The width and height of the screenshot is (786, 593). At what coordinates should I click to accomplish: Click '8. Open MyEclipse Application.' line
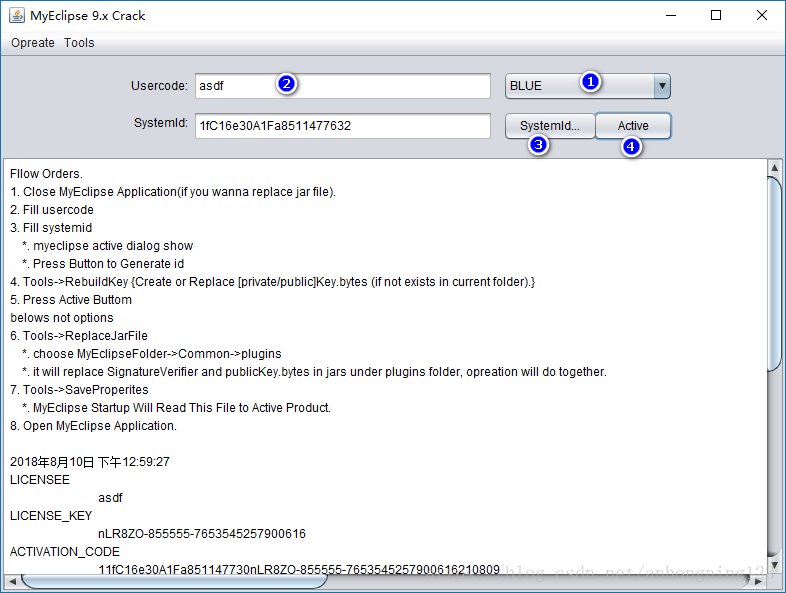(x=93, y=426)
